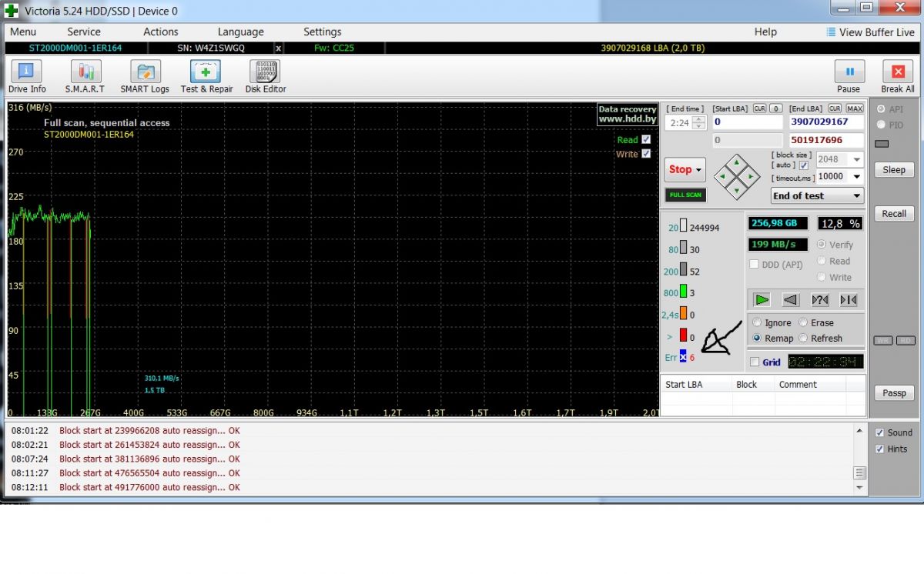The height and width of the screenshot is (574, 924).
Task: Click the End time stepper arrows
Action: click(698, 122)
